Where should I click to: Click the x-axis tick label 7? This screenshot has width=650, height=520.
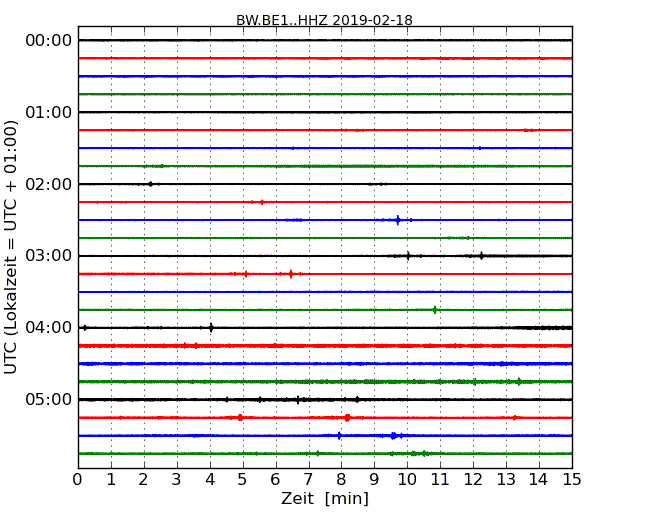(308, 480)
